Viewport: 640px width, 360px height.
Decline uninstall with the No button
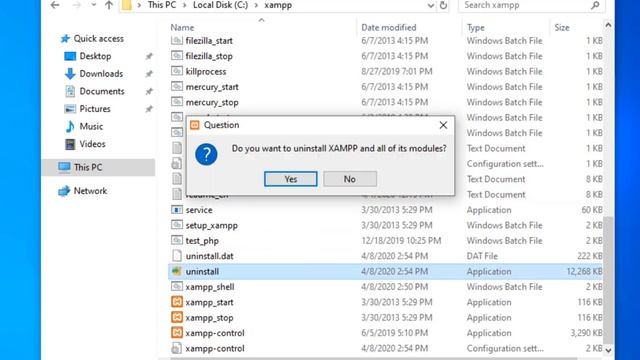(x=350, y=179)
